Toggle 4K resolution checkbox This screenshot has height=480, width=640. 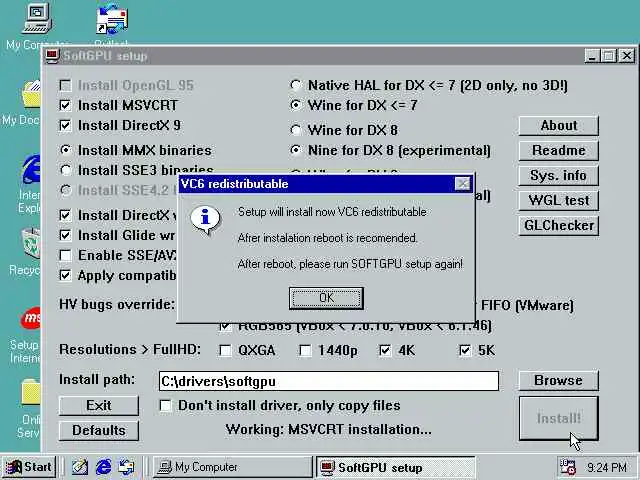click(385, 351)
